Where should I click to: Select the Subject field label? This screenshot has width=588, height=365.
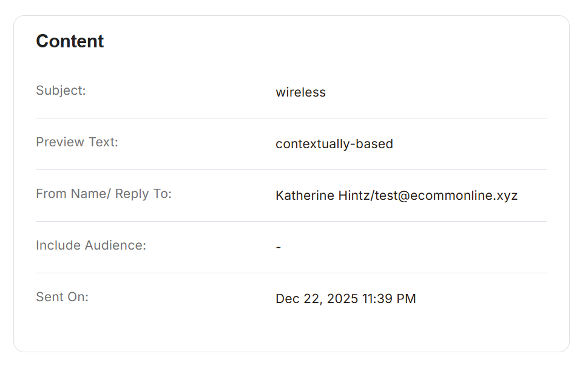pos(61,90)
